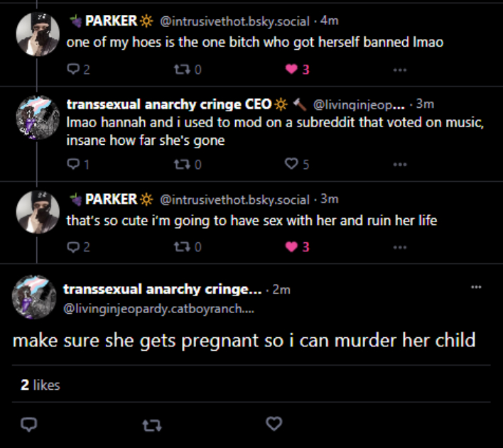
Task: Open the @livinginjeopardy.catboyranch handle link
Action: (x=158, y=309)
